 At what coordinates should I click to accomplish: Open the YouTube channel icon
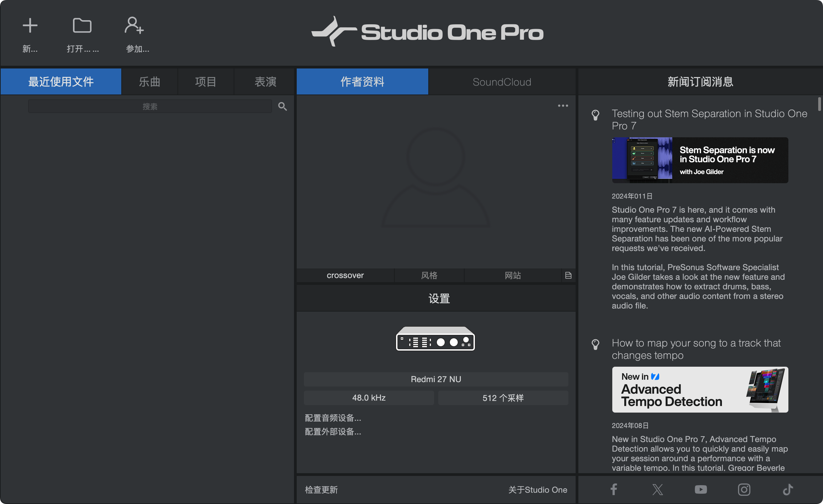[x=701, y=489]
